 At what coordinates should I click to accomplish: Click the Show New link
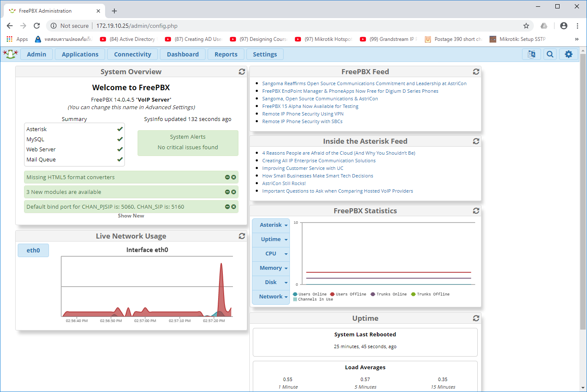(x=131, y=216)
